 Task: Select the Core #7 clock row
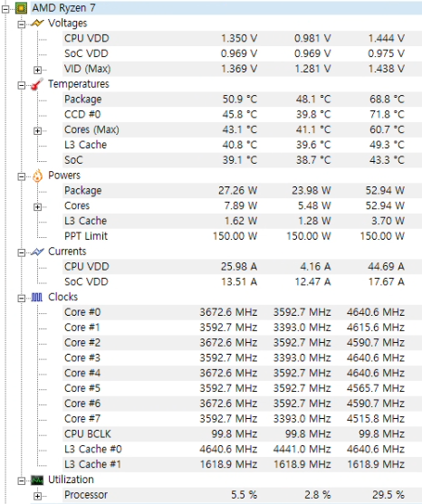242,419
